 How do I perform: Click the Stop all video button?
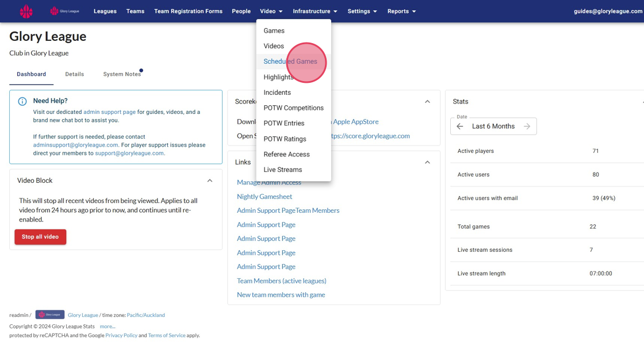[40, 237]
